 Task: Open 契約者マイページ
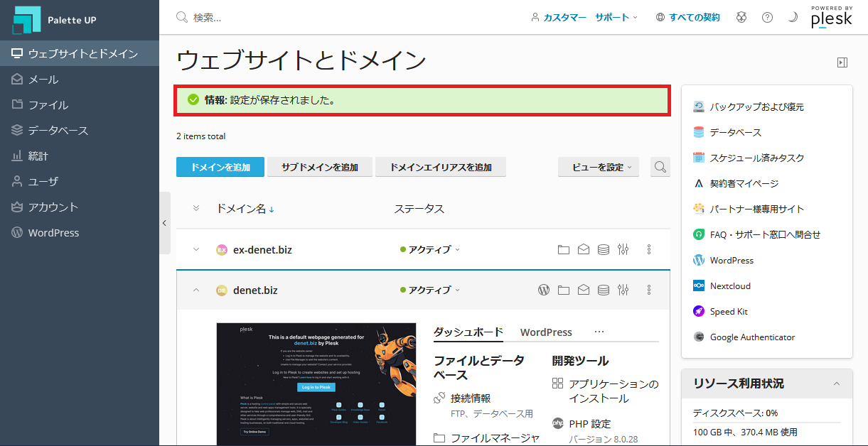pyautogui.click(x=736, y=183)
